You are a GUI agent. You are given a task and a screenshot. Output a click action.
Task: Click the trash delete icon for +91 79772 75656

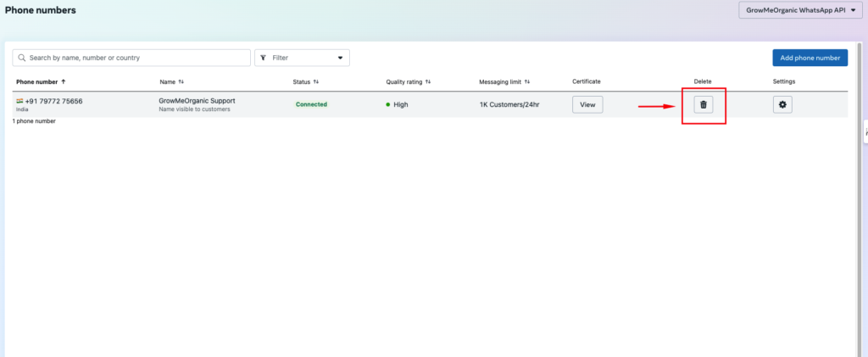[703, 104]
